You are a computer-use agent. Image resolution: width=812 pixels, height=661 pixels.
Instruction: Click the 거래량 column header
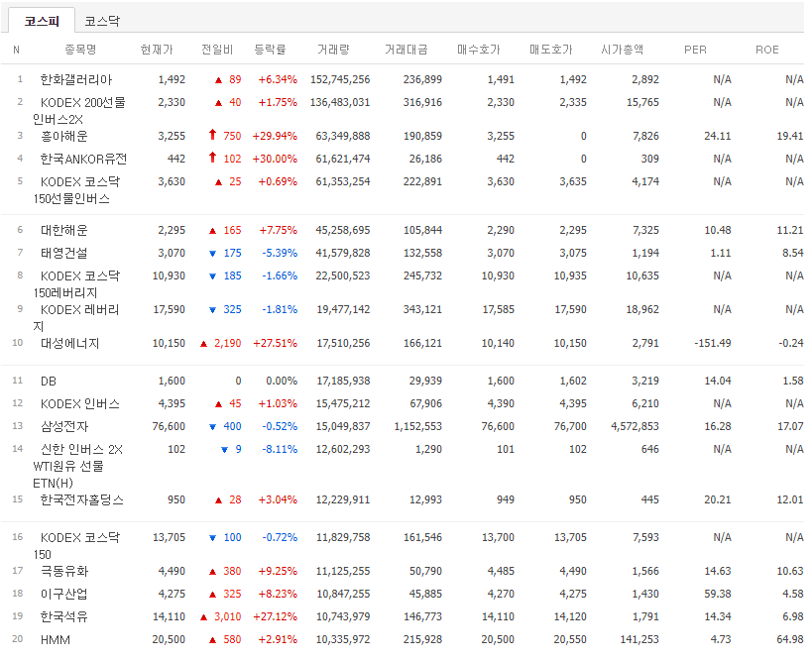coord(333,50)
